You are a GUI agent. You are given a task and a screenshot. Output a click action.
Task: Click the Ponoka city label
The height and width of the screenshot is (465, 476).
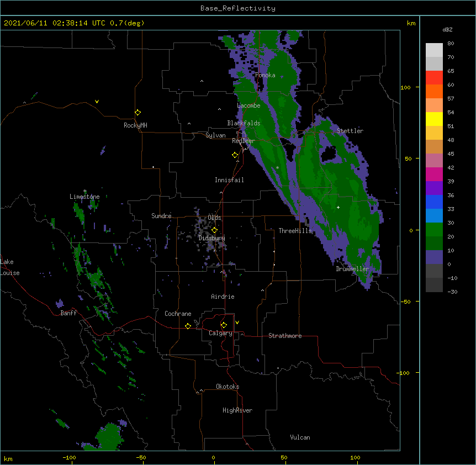coord(265,75)
